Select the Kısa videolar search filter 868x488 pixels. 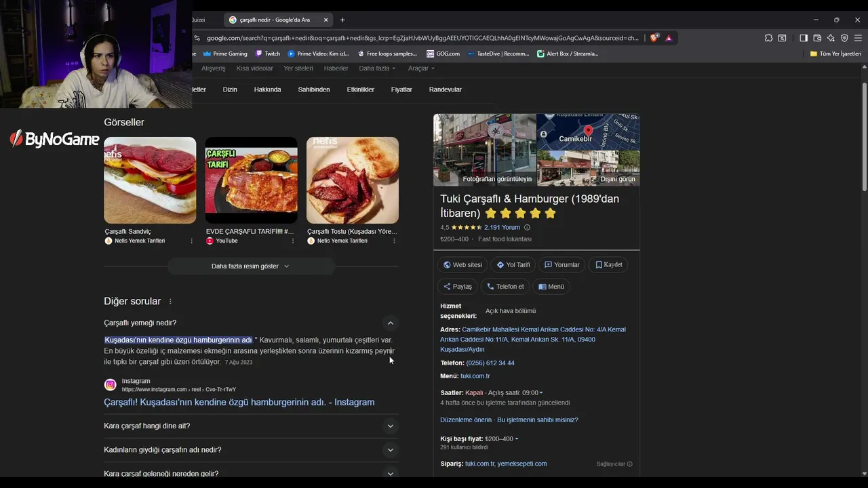click(254, 68)
